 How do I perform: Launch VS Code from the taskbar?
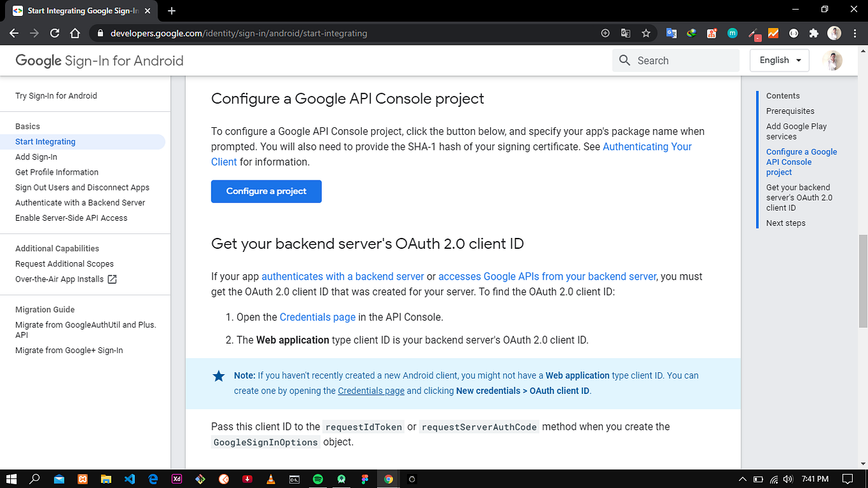(130, 479)
